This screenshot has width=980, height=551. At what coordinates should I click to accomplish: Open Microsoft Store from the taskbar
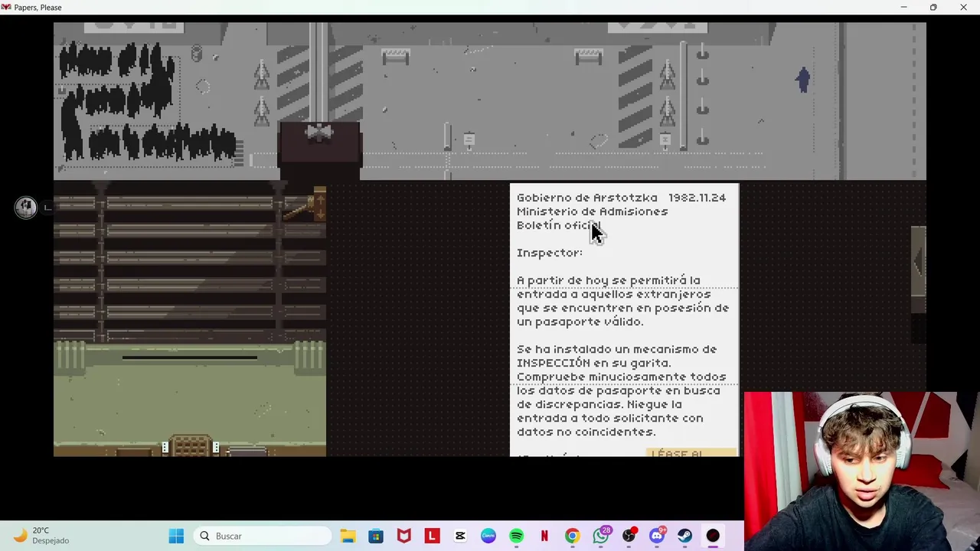point(376,536)
